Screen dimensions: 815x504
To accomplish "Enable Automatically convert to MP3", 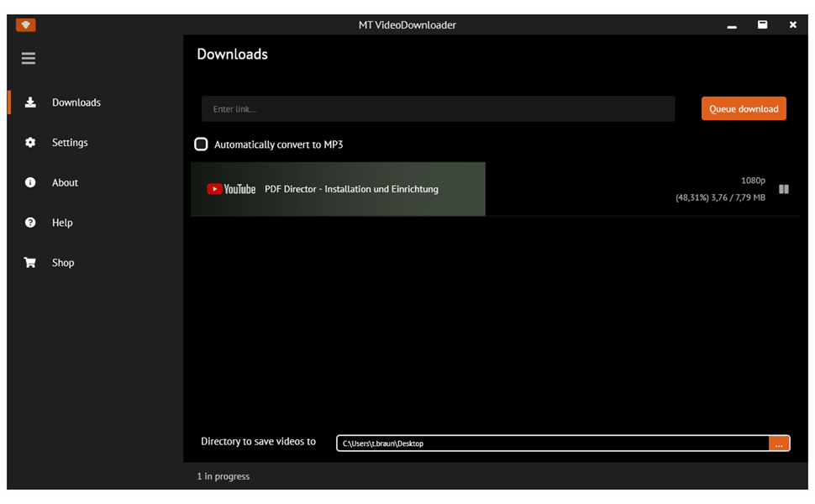I will tap(201, 144).
